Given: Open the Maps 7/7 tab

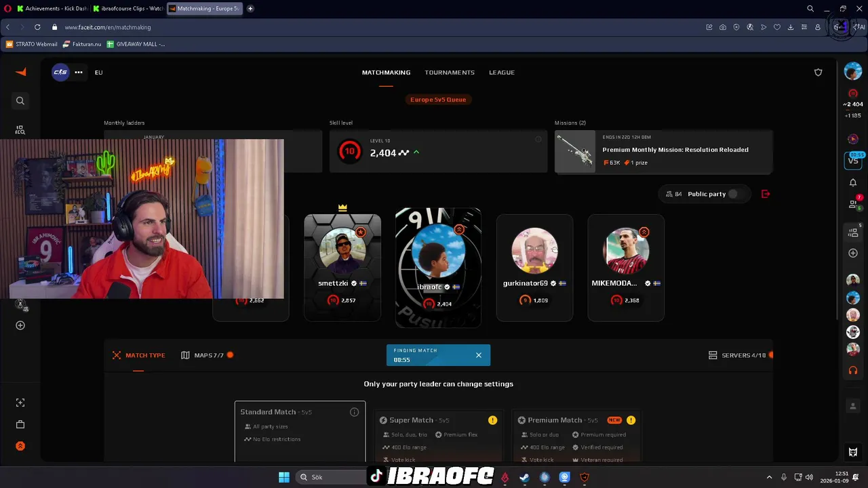Looking at the screenshot, I should coord(208,355).
